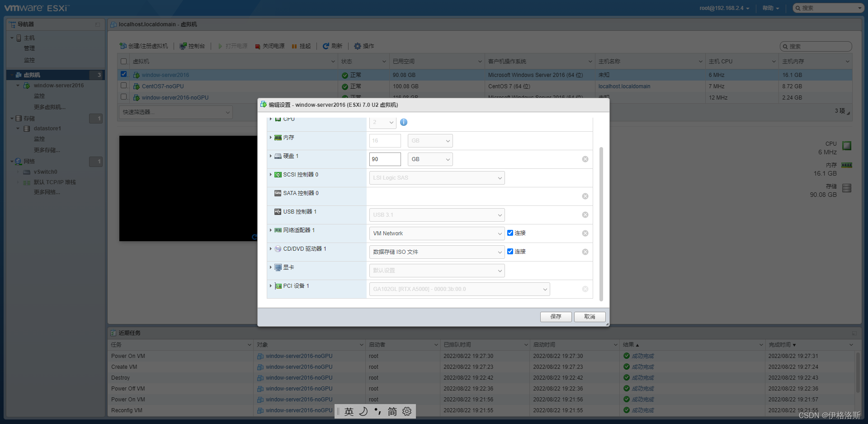
Task: Click the navigator panel collapse icon
Action: [x=98, y=24]
